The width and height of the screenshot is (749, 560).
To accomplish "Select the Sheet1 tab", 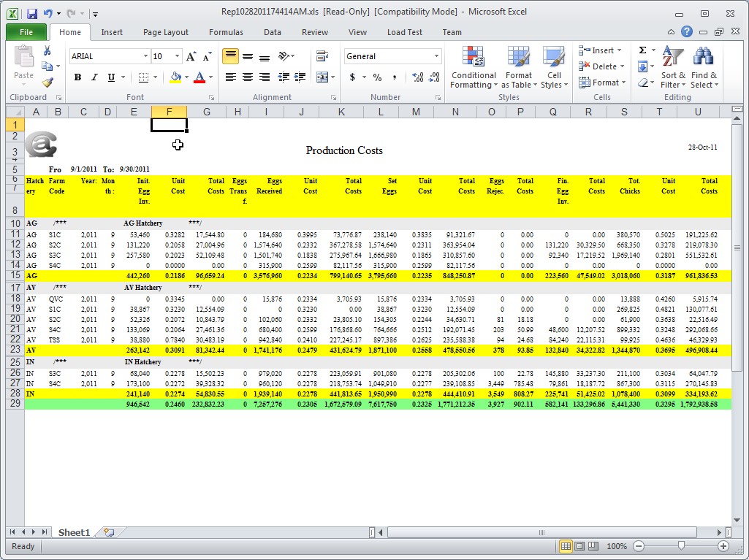I will pos(74,532).
